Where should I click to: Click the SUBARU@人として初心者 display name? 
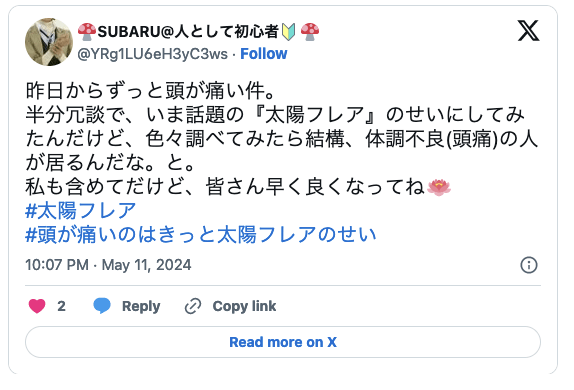(188, 31)
